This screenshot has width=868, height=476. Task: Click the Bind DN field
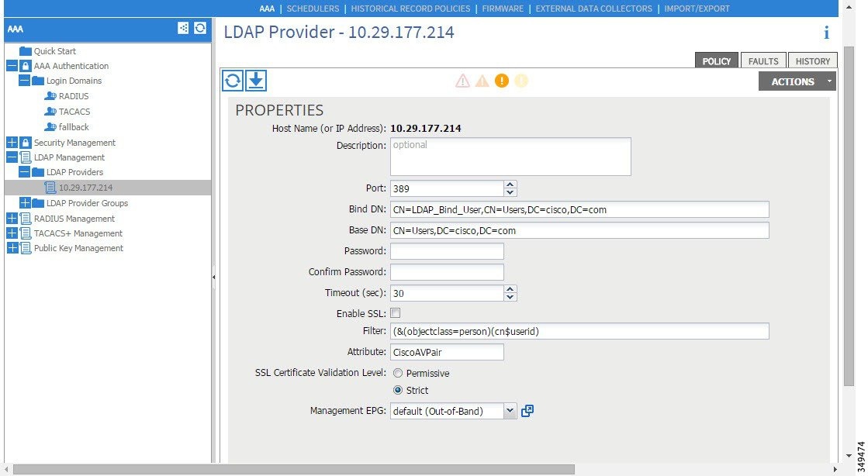pos(579,210)
